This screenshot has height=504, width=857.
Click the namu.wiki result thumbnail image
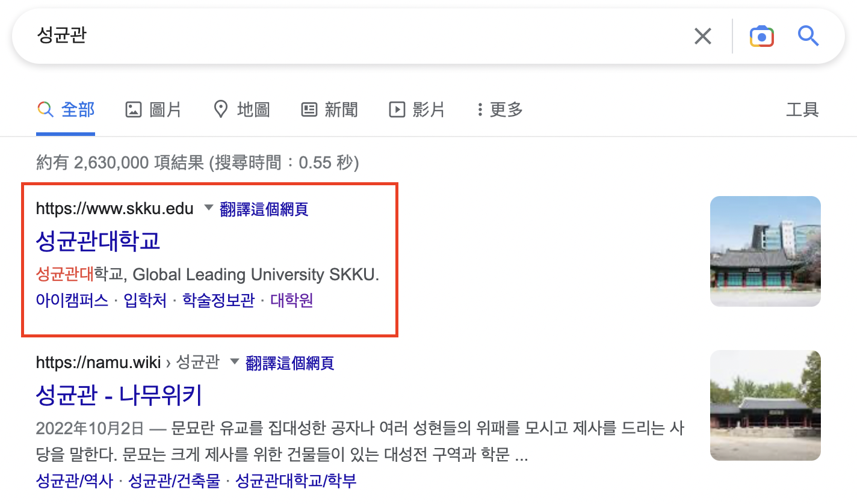[x=765, y=406]
